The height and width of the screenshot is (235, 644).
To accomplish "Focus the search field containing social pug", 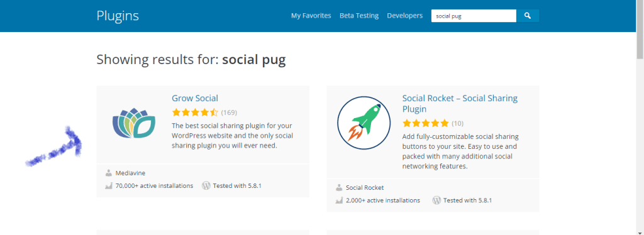I will point(474,16).
